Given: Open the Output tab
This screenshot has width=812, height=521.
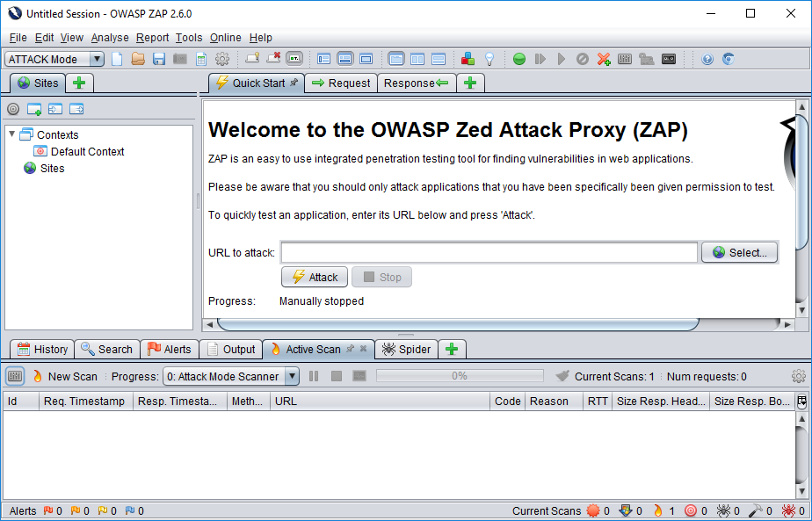Looking at the screenshot, I should coord(231,349).
